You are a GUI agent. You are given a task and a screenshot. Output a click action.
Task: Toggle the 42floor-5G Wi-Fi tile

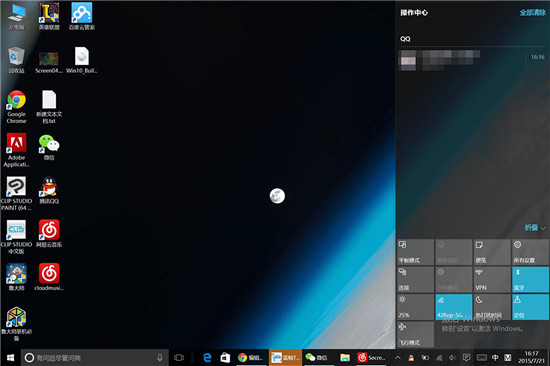click(x=454, y=307)
